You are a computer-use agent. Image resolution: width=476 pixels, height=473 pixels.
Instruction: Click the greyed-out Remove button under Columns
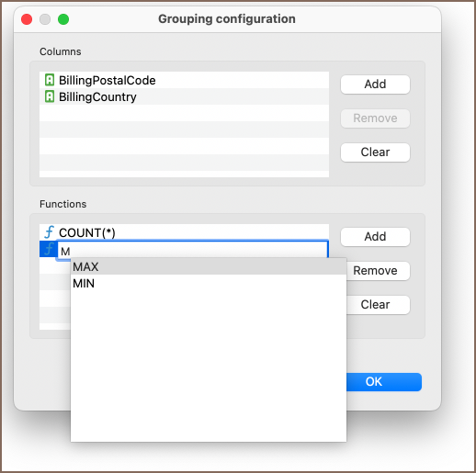coord(375,118)
